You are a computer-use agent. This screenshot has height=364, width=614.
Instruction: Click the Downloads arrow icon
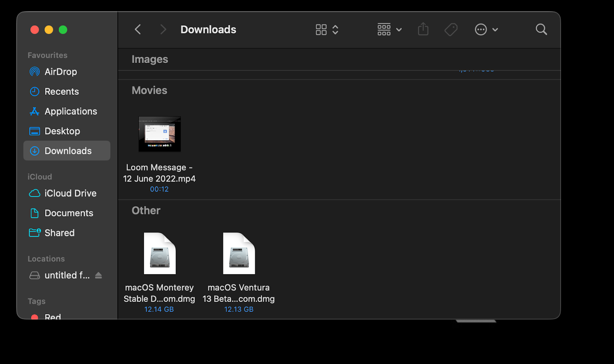35,151
